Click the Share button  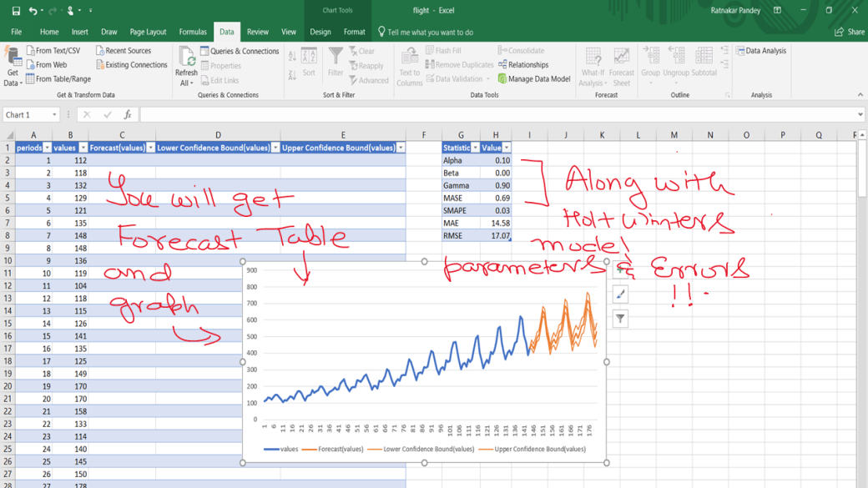coord(850,32)
